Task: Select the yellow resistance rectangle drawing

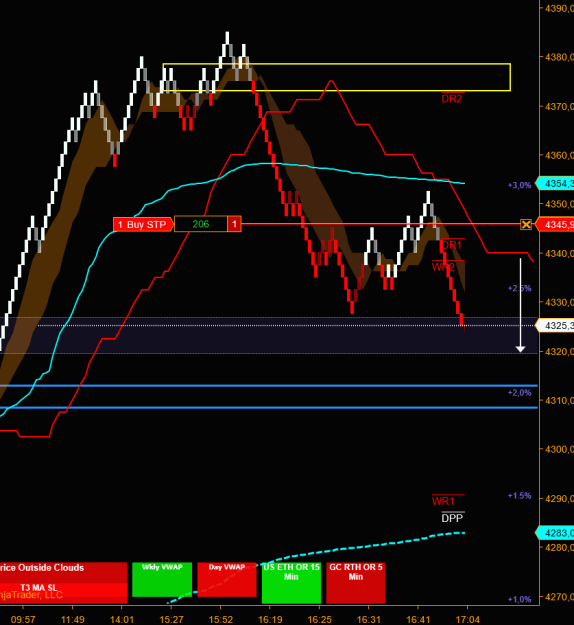Action: pyautogui.click(x=337, y=77)
